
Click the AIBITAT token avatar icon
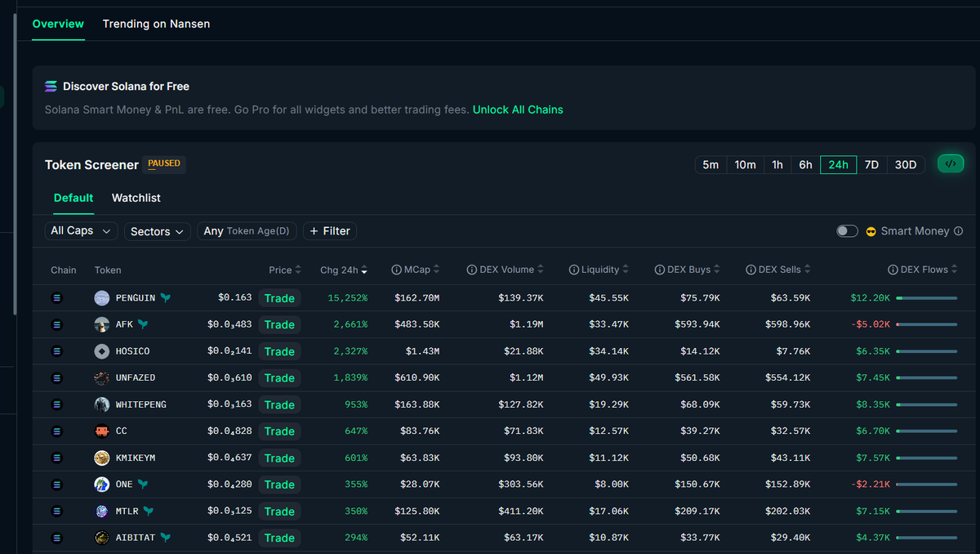point(101,538)
